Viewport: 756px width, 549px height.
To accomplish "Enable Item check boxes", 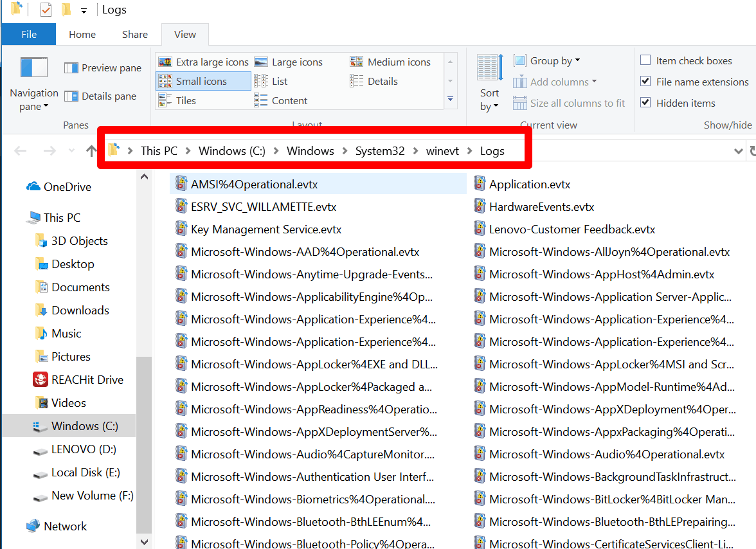I will point(645,60).
